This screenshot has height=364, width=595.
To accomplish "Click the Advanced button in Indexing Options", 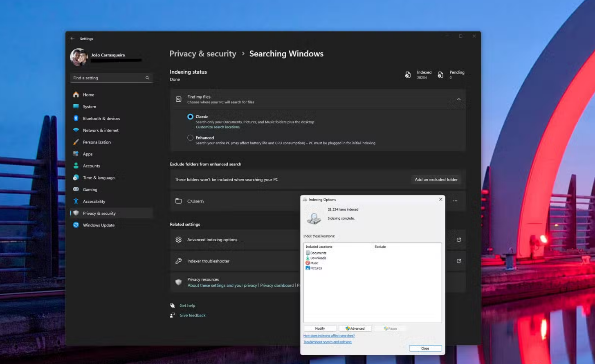I will [x=355, y=328].
